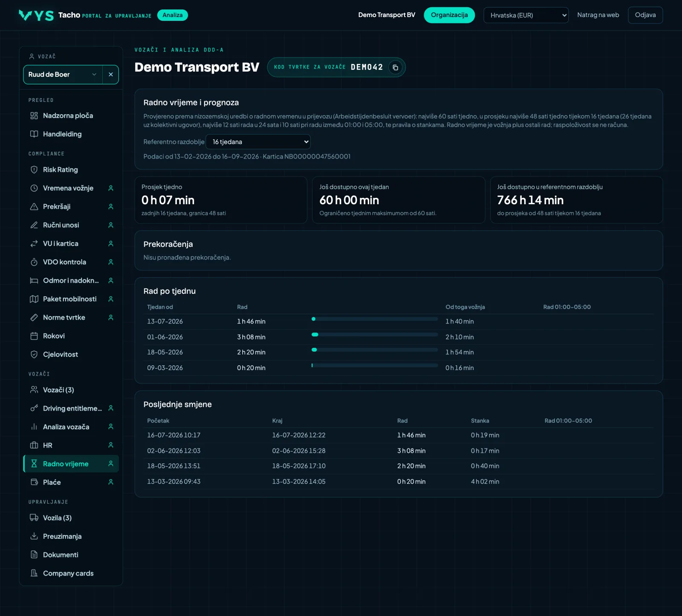Click the shift row starting 16-07-2026 10:17

[399, 435]
